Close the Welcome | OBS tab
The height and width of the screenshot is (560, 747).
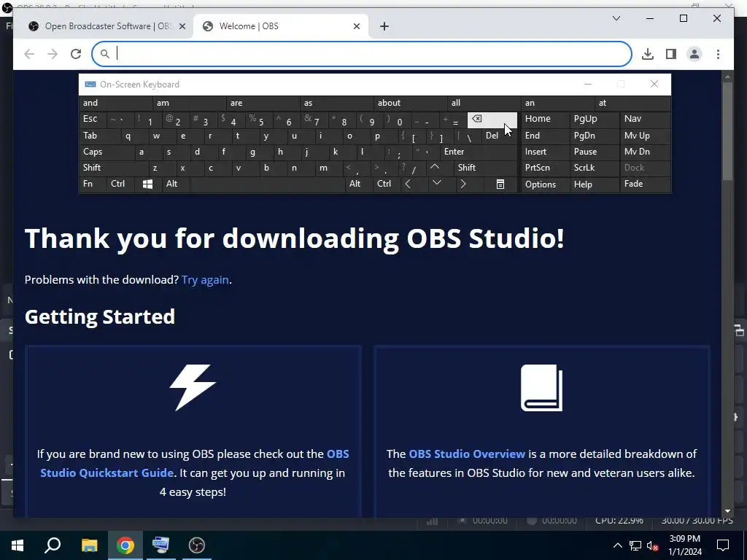(x=356, y=26)
